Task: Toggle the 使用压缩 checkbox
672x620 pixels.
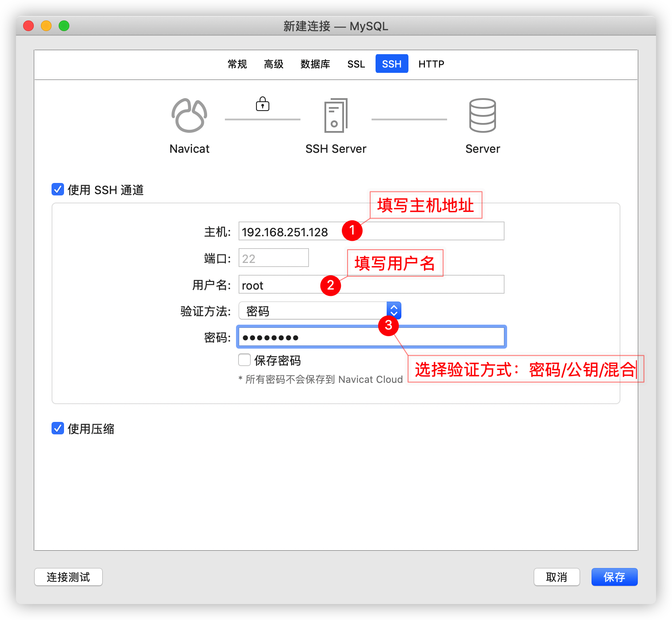Action: click(58, 428)
